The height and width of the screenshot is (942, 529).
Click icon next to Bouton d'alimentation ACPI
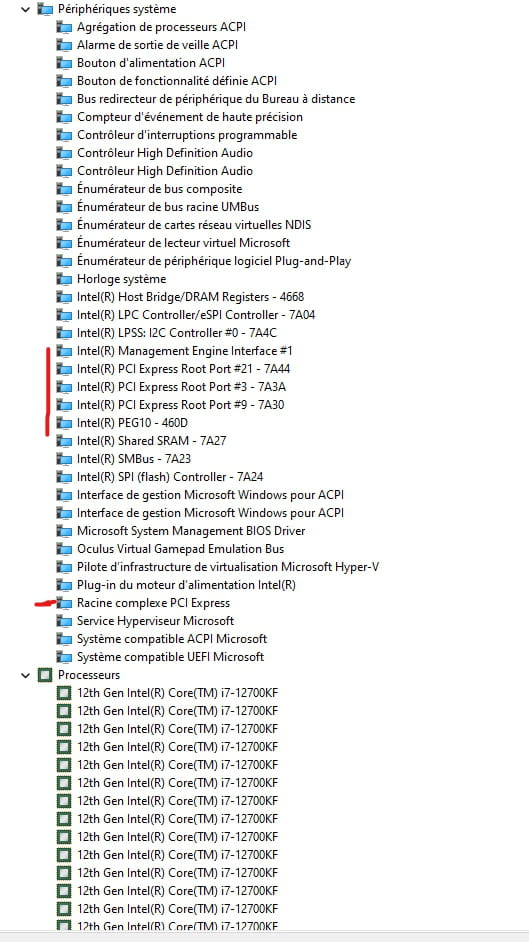(64, 63)
